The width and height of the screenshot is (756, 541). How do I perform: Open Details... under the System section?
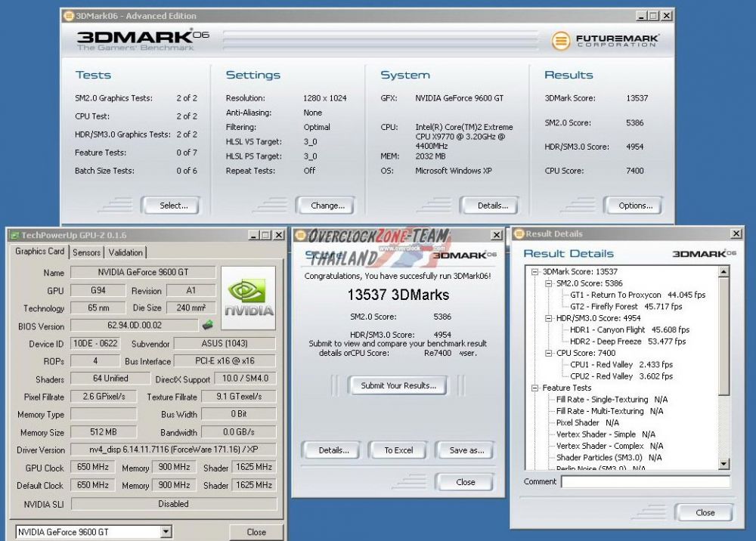click(x=489, y=206)
